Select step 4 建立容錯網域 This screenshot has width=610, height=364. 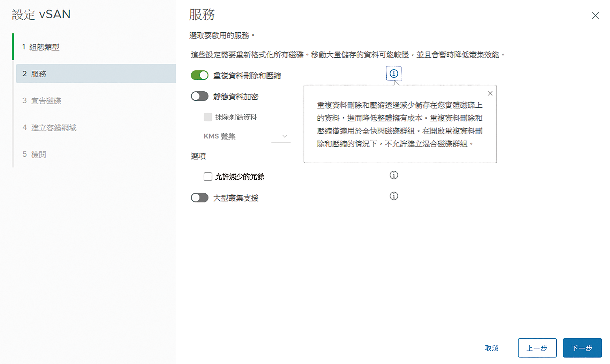49,128
